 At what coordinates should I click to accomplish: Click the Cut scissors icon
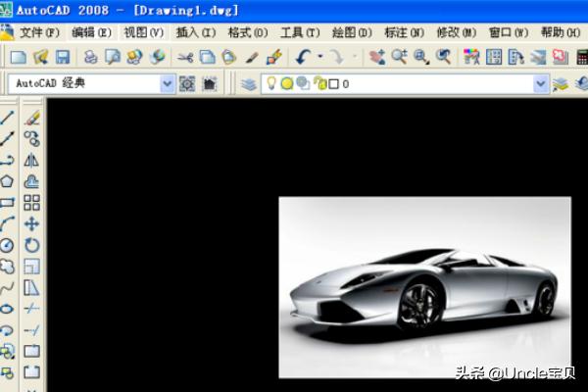click(x=185, y=57)
